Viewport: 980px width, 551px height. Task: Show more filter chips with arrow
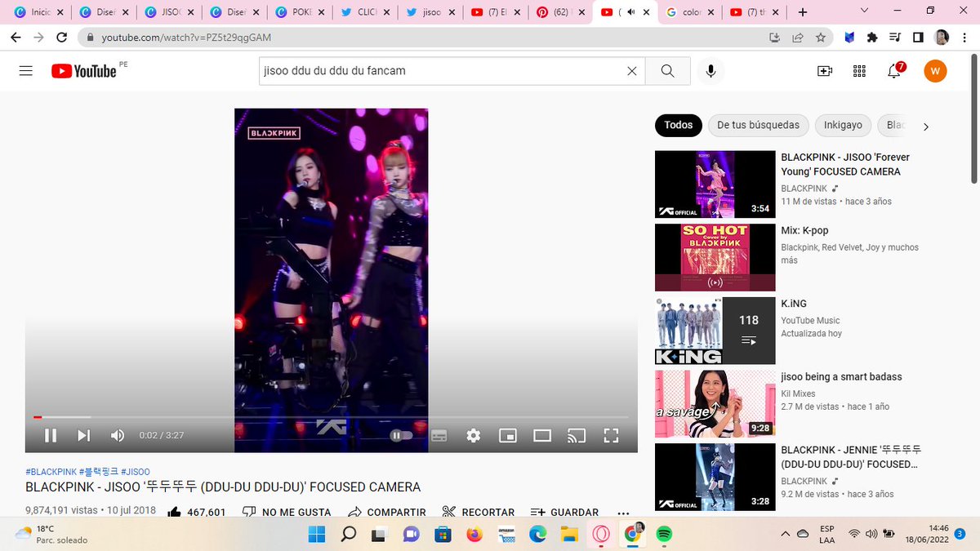(925, 127)
